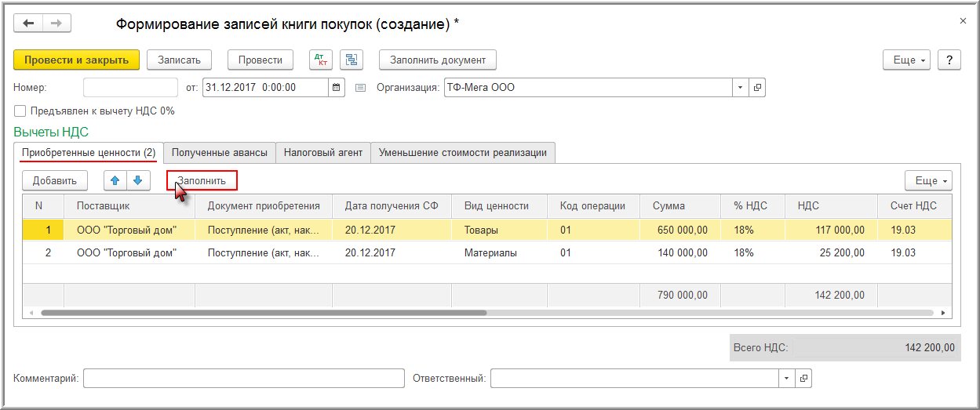Screen dimensions: 980x410
Task: Click Вид ценности column header
Action: [500, 206]
